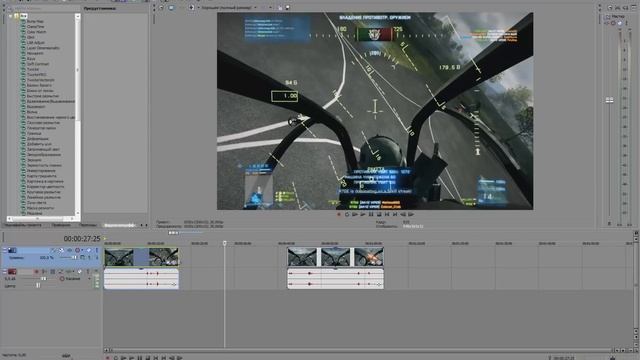Click the timeline playhead marker
The height and width of the screenshot is (360, 640).
[x=224, y=243]
